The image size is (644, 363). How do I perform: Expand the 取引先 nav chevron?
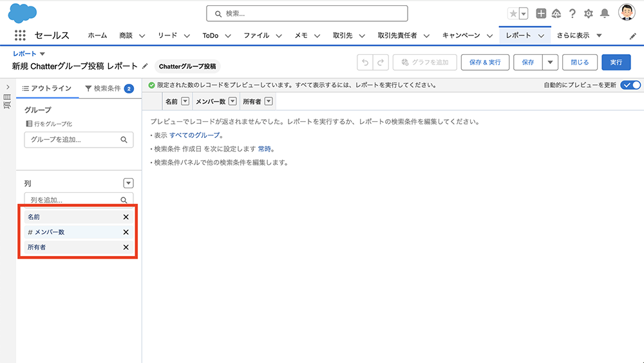[362, 35]
